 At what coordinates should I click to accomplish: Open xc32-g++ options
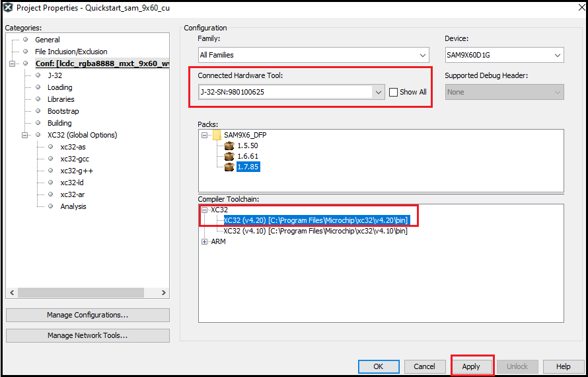(x=77, y=171)
